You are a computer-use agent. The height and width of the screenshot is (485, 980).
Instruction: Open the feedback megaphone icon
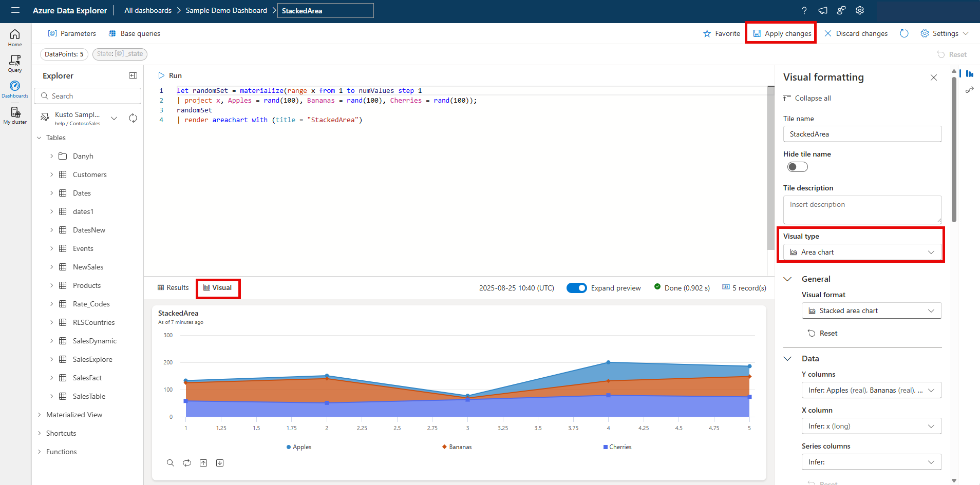(x=823, y=10)
